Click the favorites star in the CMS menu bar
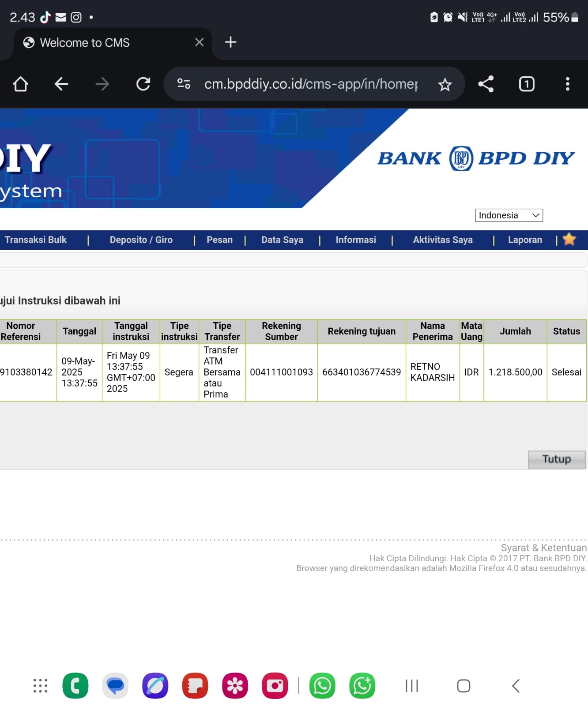The image size is (588, 706). pyautogui.click(x=569, y=239)
